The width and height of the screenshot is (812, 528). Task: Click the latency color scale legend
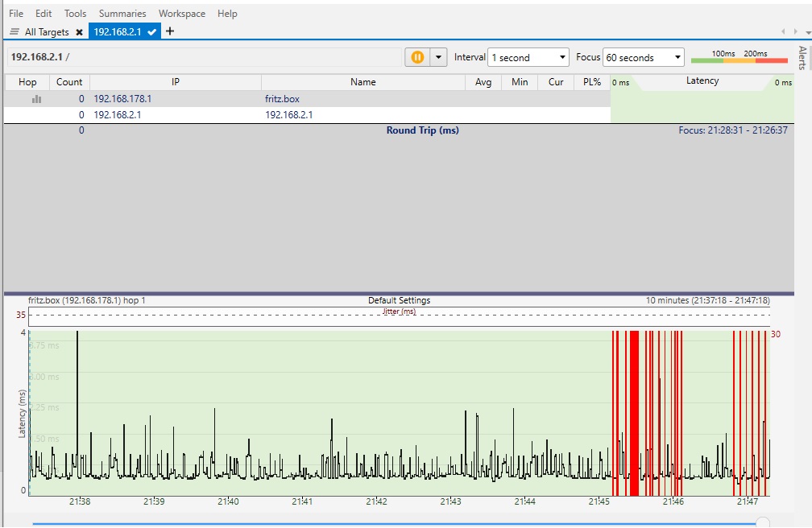pos(739,57)
